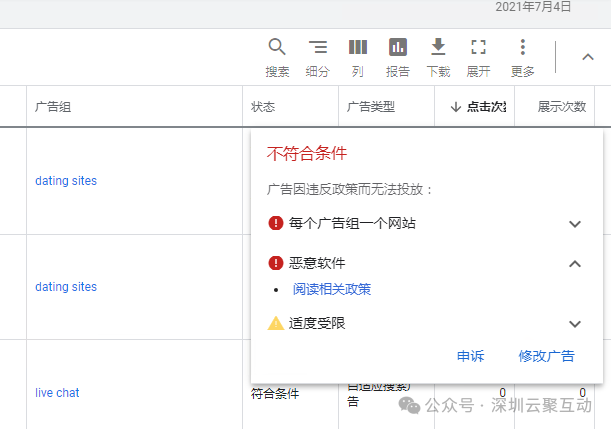Collapse the 恶意软件 policy section
Image resolution: width=611 pixels, height=429 pixels.
click(x=575, y=264)
